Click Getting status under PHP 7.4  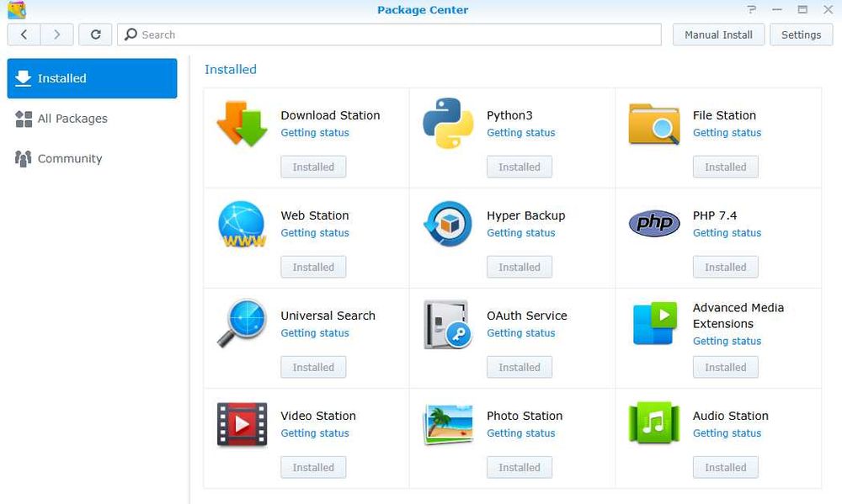(727, 233)
